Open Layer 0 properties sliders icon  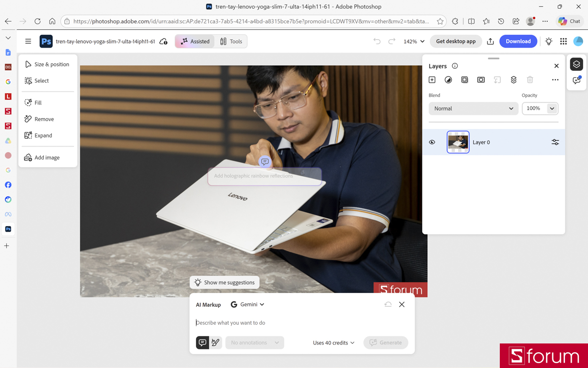(x=555, y=142)
